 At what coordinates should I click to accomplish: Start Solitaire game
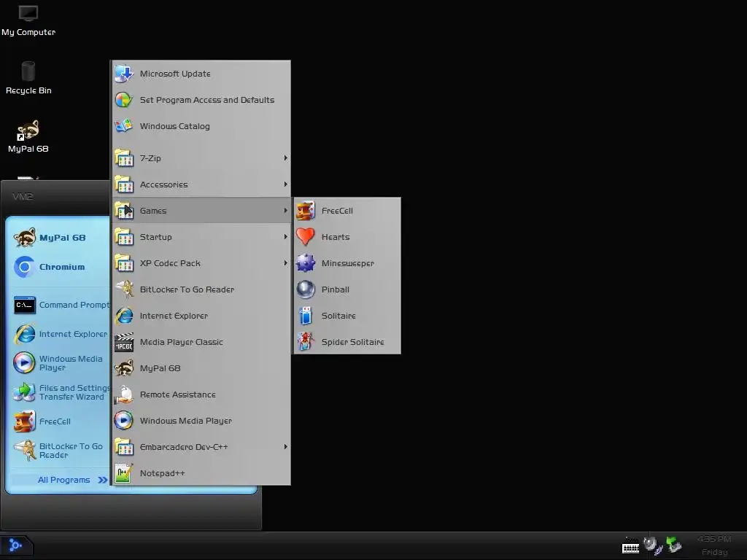tap(347, 316)
